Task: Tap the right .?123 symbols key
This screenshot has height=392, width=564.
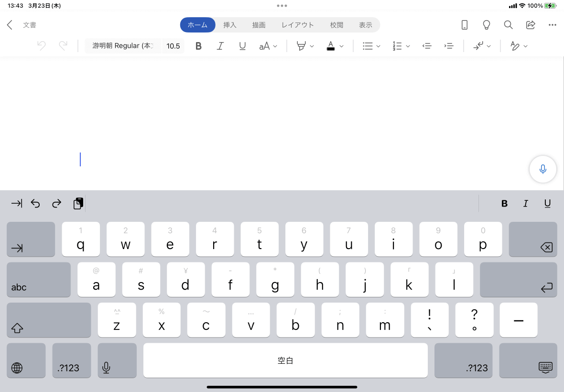Action: (x=463, y=360)
